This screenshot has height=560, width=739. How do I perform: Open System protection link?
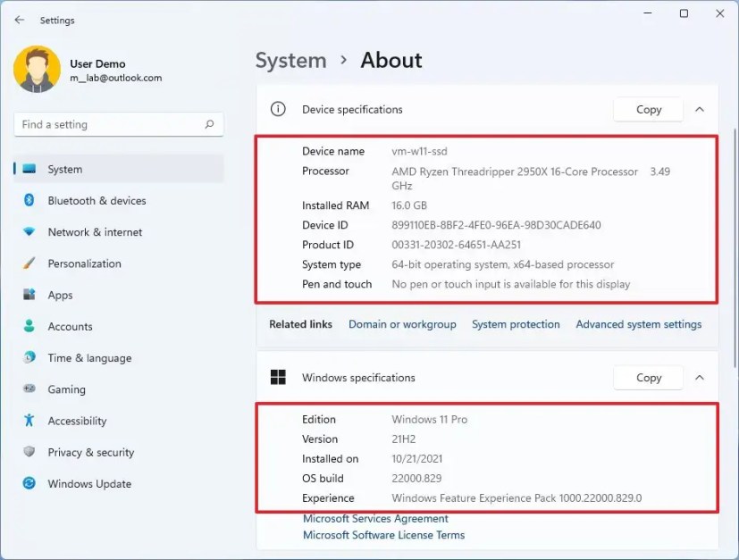click(x=516, y=324)
